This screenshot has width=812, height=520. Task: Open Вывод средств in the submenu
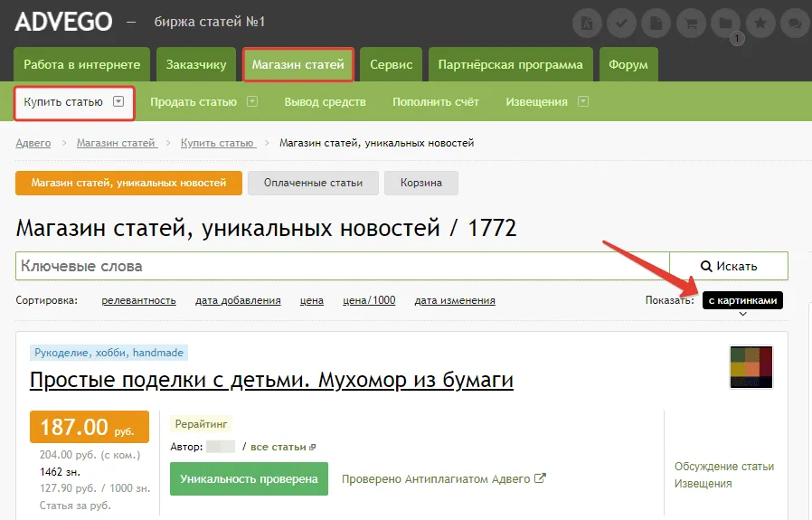326,102
